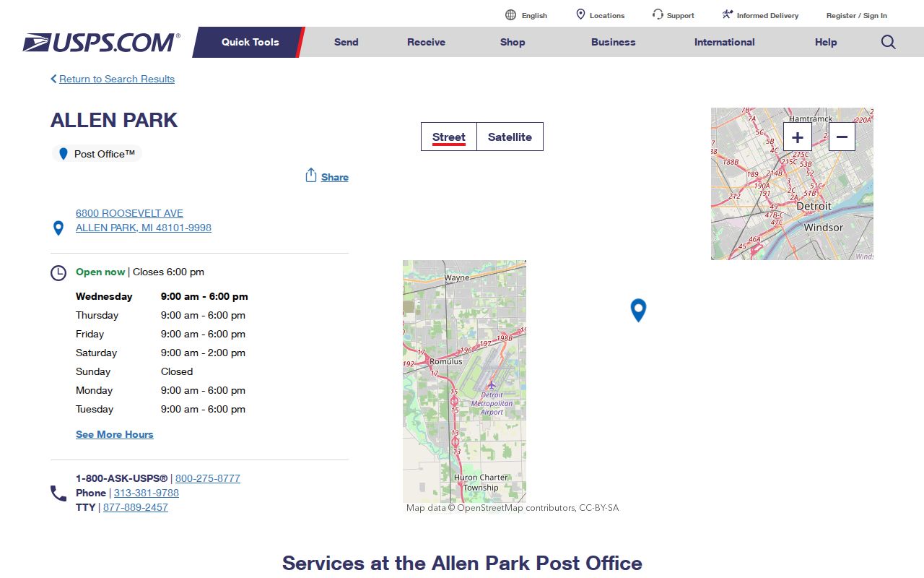Click Return to Search Results link
Viewport: 924px width, 578px height.
(117, 79)
